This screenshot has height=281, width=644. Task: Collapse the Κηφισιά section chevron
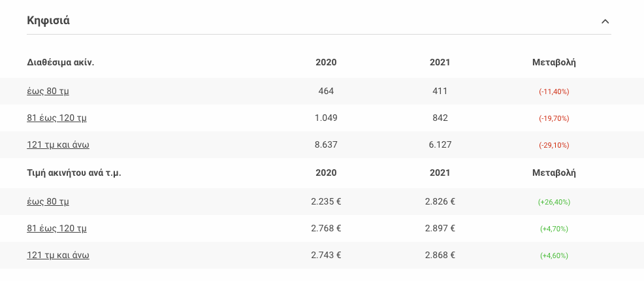605,21
